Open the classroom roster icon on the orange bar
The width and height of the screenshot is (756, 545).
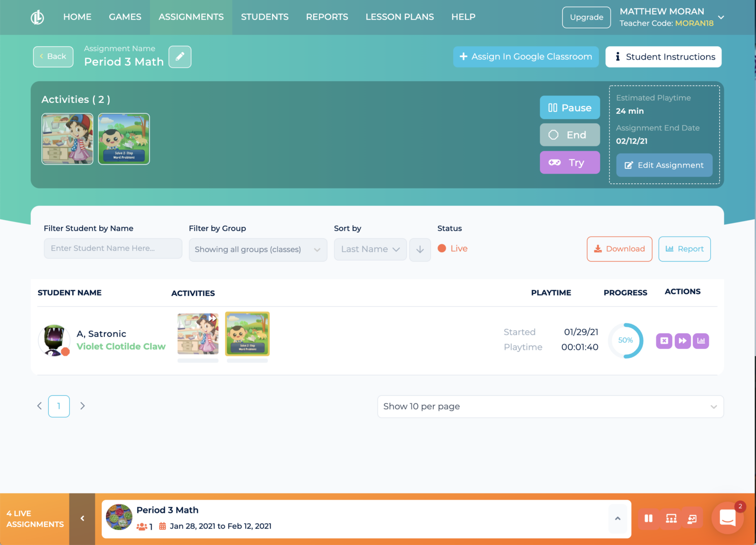pyautogui.click(x=671, y=518)
